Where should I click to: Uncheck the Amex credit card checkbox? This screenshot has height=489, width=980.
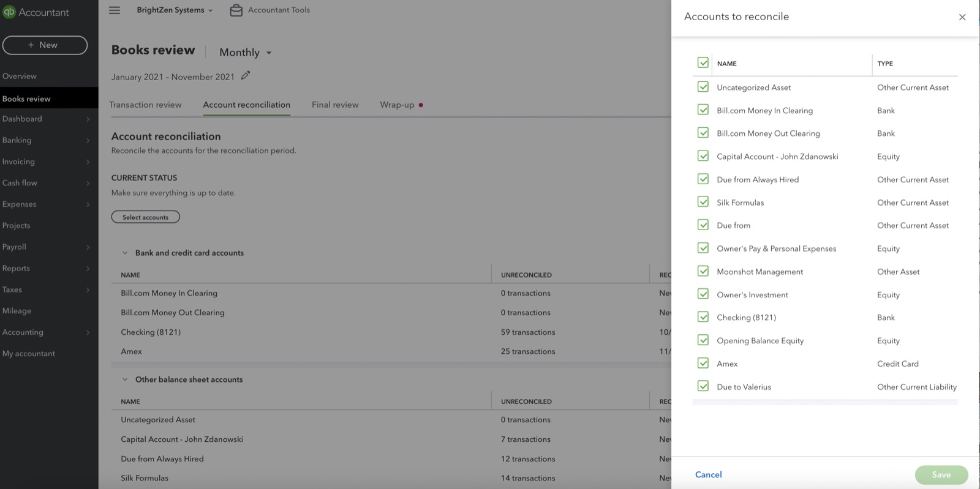703,364
